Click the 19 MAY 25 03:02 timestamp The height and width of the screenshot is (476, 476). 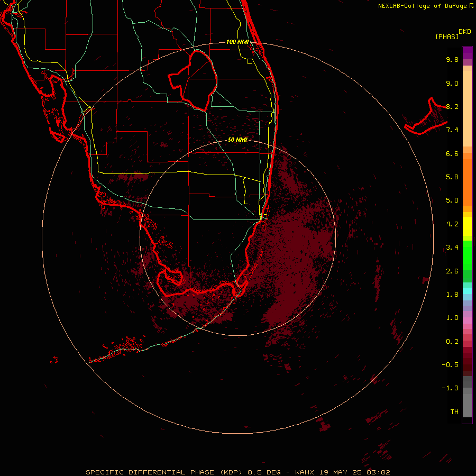coord(355,472)
